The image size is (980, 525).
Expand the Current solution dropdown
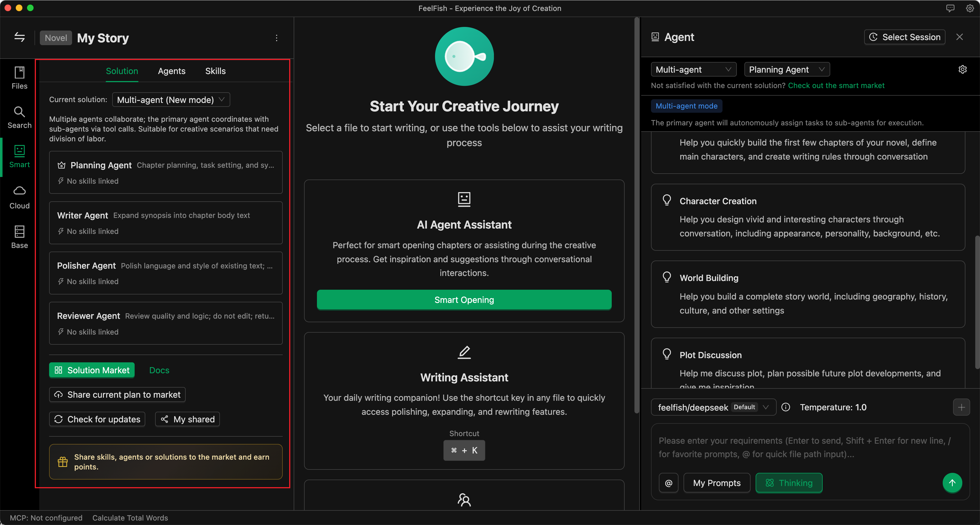click(x=171, y=100)
